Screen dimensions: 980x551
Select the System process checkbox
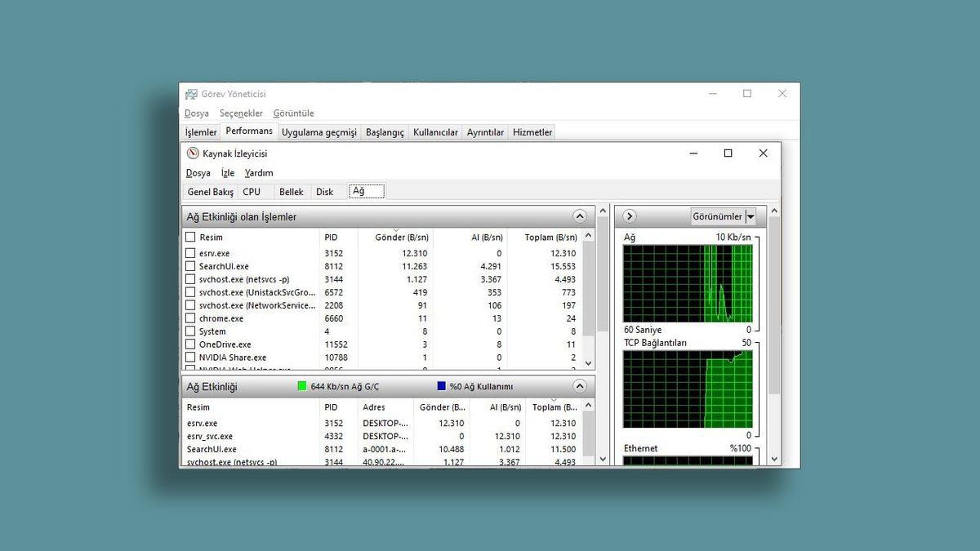191,331
